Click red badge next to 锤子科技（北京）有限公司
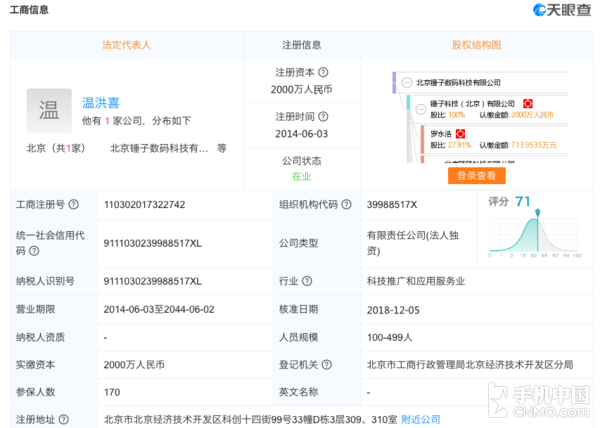Viewport: 600px width, 428px height. 528,103
